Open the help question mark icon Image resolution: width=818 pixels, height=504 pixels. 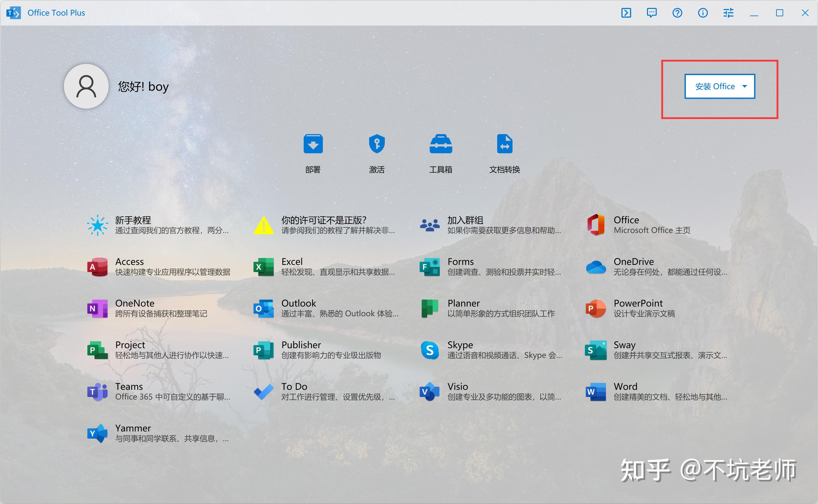[677, 13]
